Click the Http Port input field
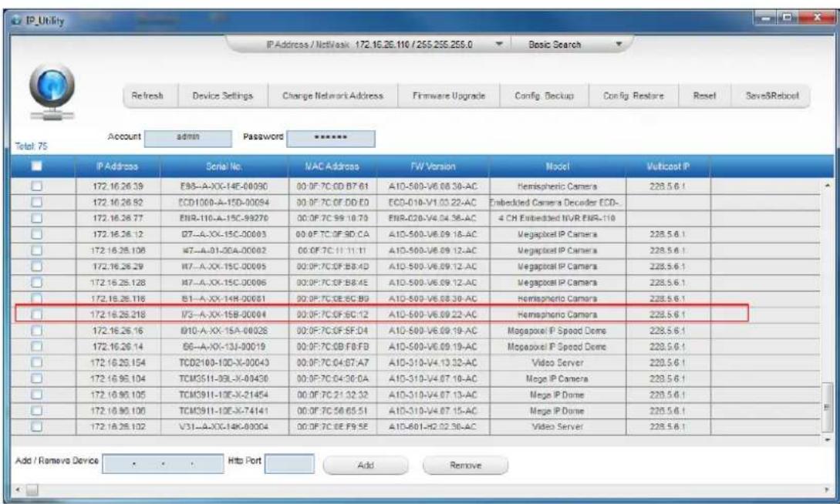The height and width of the screenshot is (504, 840). [x=289, y=464]
